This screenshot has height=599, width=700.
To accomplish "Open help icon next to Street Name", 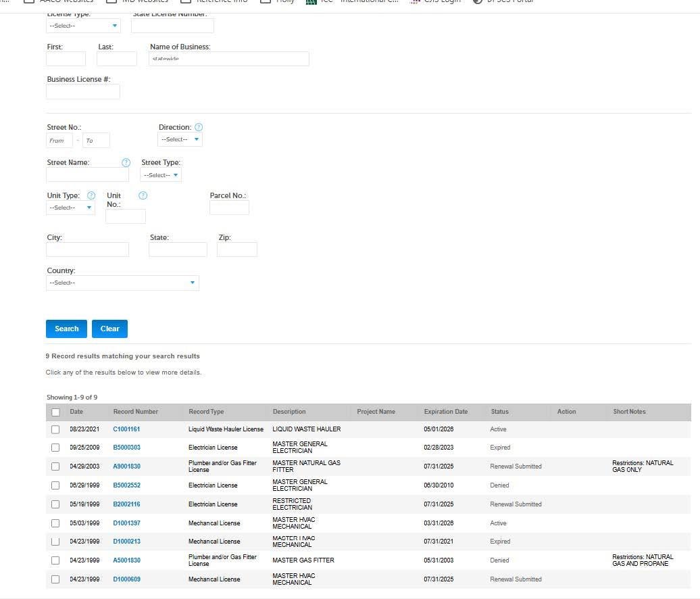I will (126, 162).
